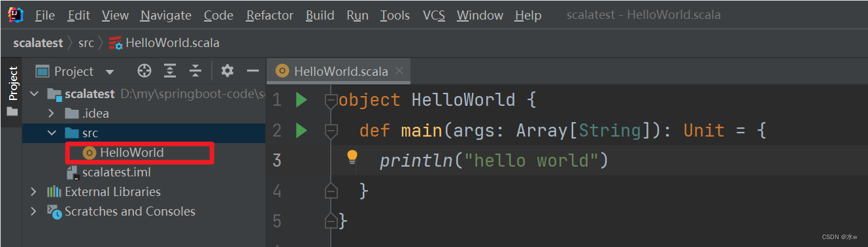Open the Navigate menu
The width and height of the screenshot is (868, 247).
click(x=166, y=15)
